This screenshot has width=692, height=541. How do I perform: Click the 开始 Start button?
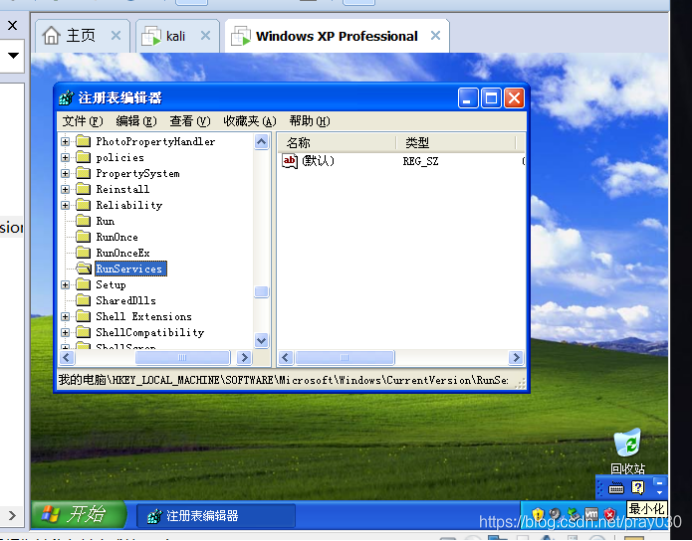79,515
